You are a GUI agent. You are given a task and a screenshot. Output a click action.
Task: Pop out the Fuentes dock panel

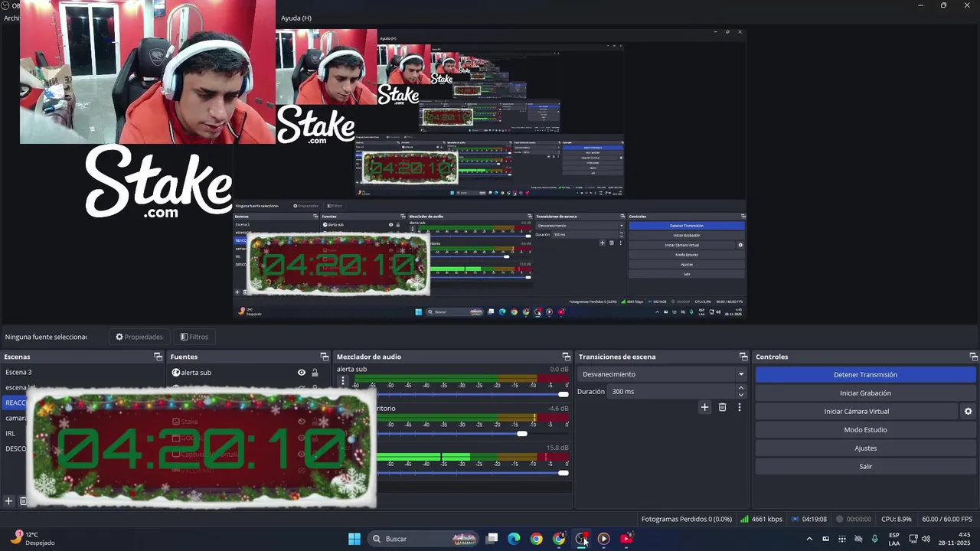click(x=324, y=357)
